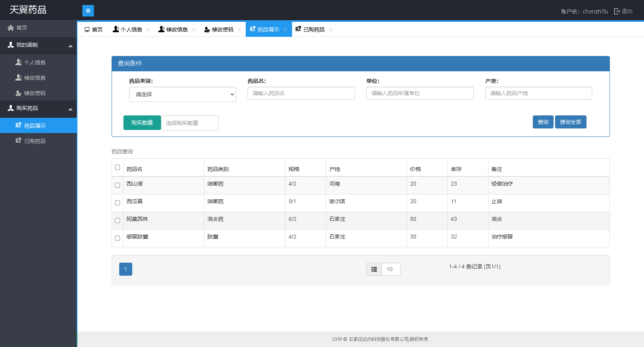Click the home icon in sidebar 首页
This screenshot has width=644, height=347.
coord(11,28)
